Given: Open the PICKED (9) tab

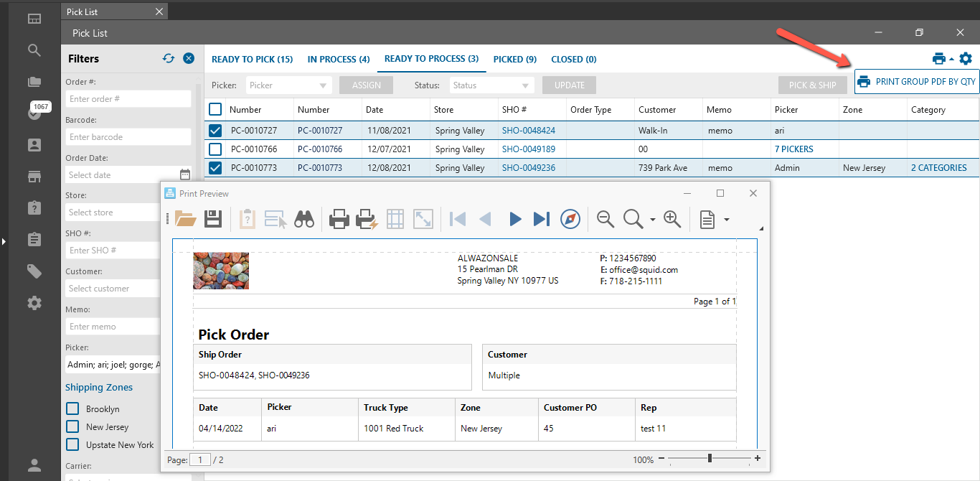Looking at the screenshot, I should pyautogui.click(x=514, y=60).
